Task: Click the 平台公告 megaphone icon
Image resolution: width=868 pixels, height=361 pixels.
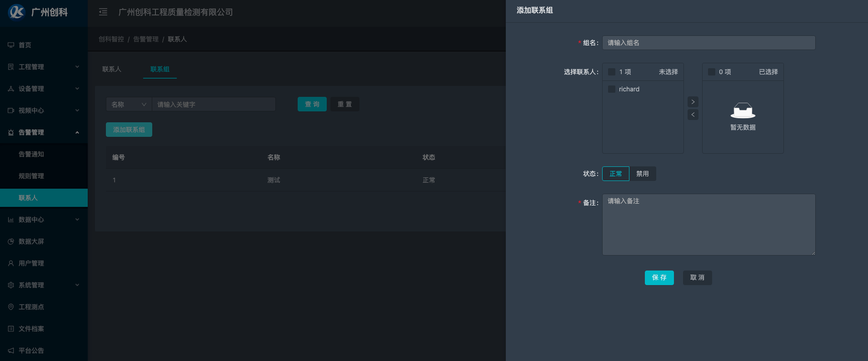Action: 11,351
